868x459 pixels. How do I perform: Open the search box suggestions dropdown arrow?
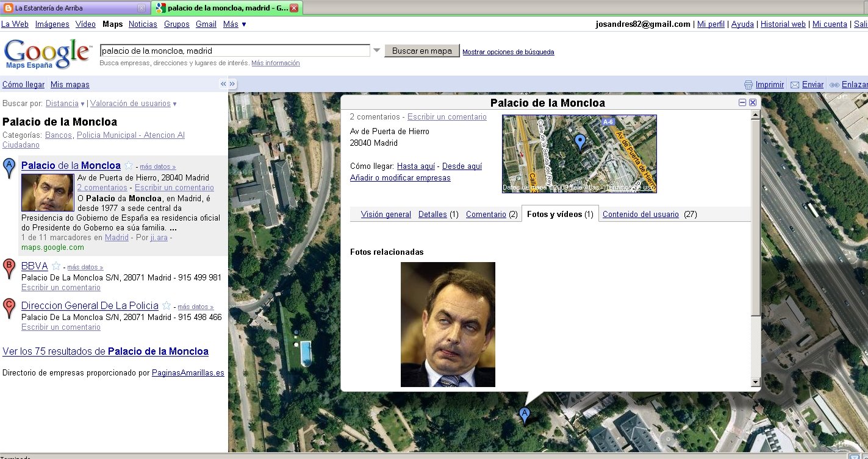pyautogui.click(x=376, y=51)
